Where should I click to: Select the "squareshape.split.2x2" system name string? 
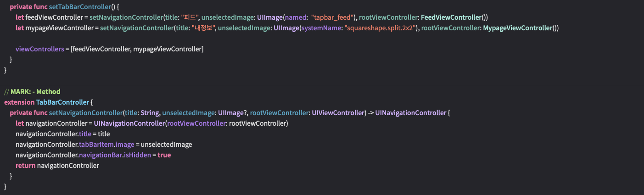380,28
